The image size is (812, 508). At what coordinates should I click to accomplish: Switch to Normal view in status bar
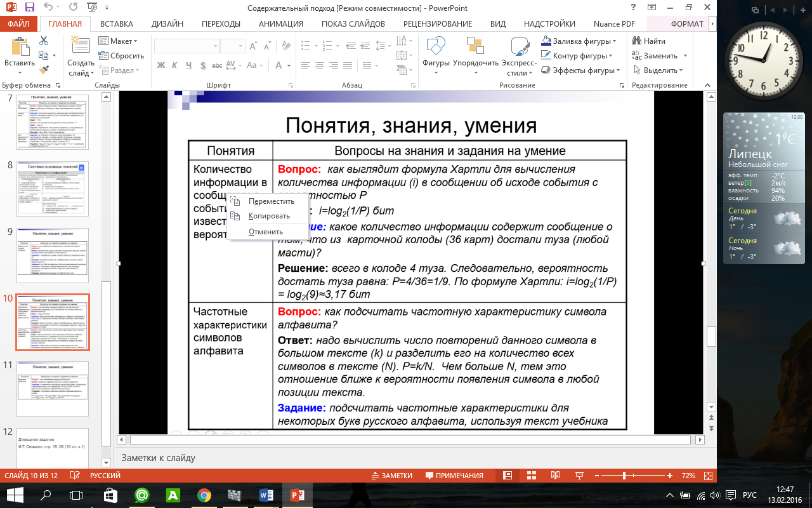[x=507, y=476]
